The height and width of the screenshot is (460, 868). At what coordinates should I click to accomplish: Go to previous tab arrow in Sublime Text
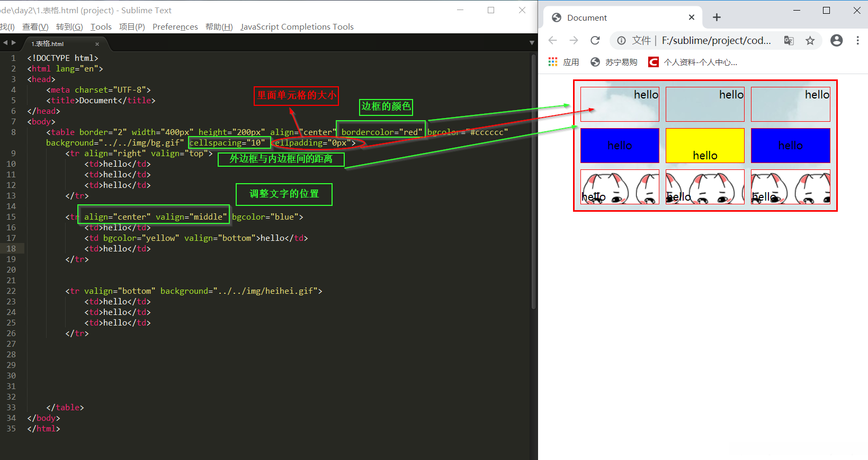tap(5, 43)
